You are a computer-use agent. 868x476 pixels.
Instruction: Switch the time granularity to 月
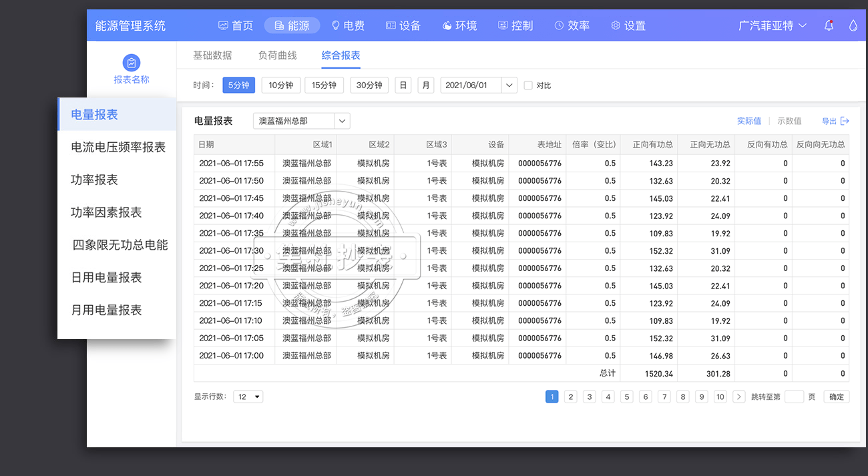(425, 85)
